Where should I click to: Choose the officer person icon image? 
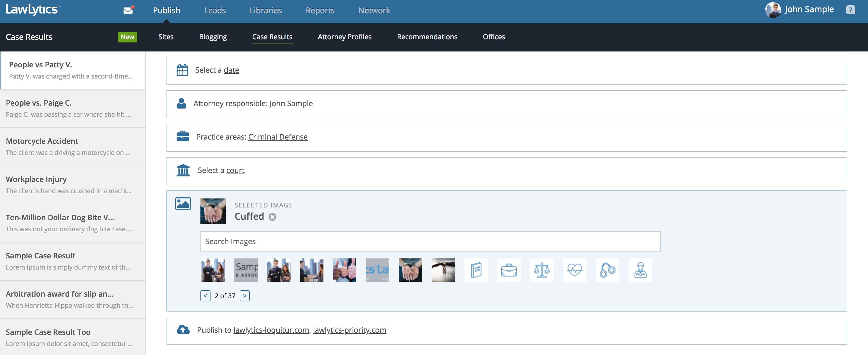click(x=640, y=270)
